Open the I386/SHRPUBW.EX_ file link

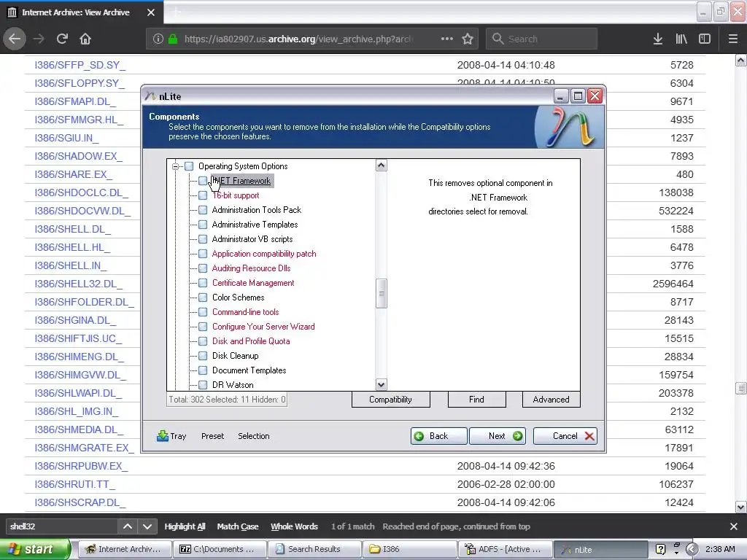coord(81,466)
